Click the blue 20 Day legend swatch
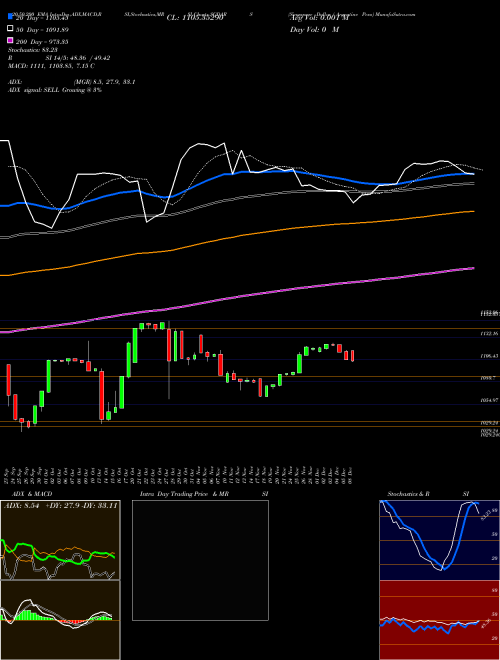The width and height of the screenshot is (500, 660). click(x=10, y=17)
